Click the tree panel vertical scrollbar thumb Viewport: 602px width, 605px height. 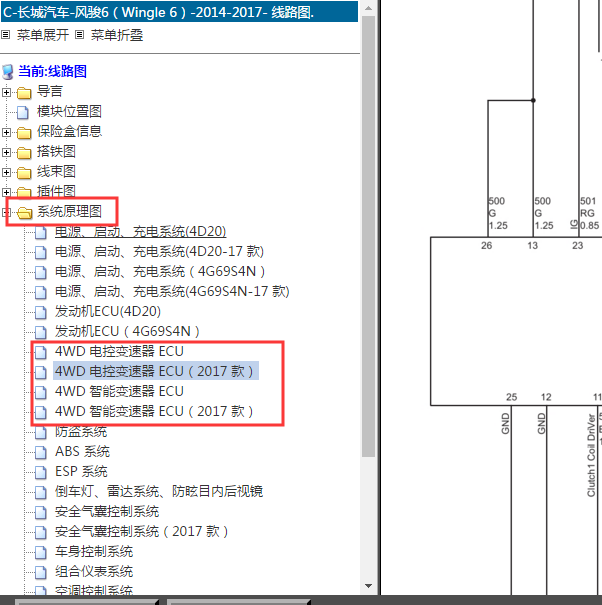click(x=369, y=236)
